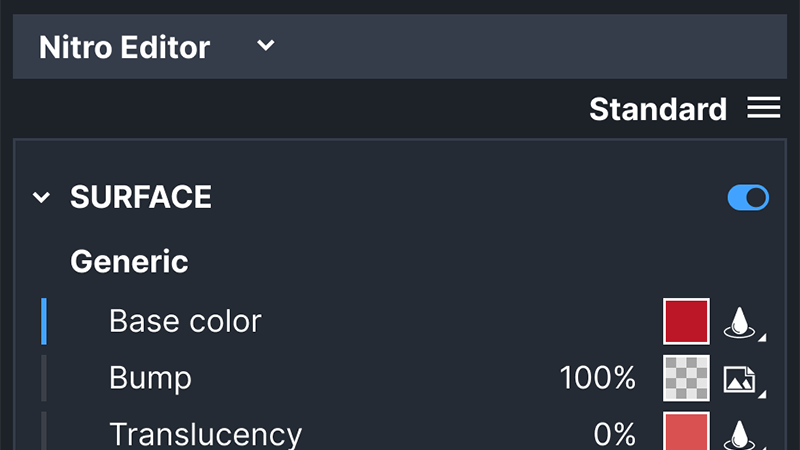
Task: Click the Bump 100% value field
Action: pos(597,378)
